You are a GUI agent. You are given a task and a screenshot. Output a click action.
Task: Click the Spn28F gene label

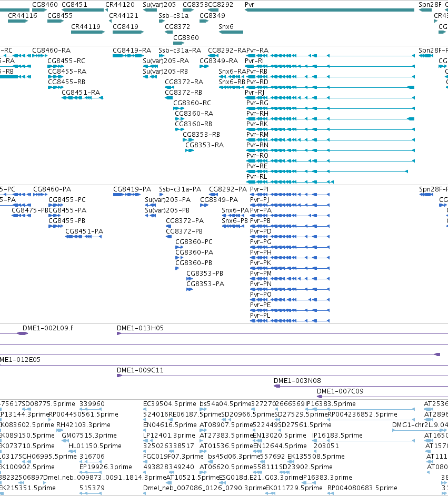click(430, 4)
